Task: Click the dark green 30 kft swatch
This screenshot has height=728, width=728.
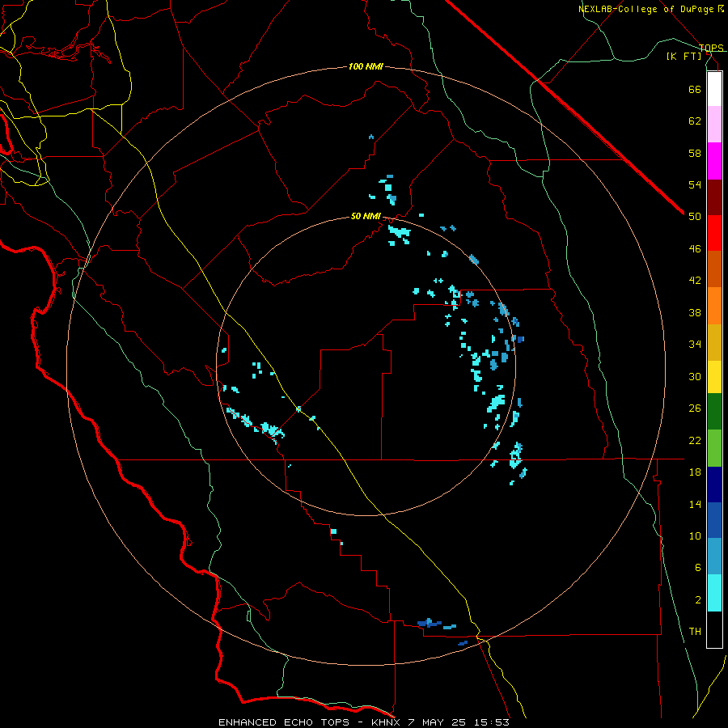Action: [714, 412]
